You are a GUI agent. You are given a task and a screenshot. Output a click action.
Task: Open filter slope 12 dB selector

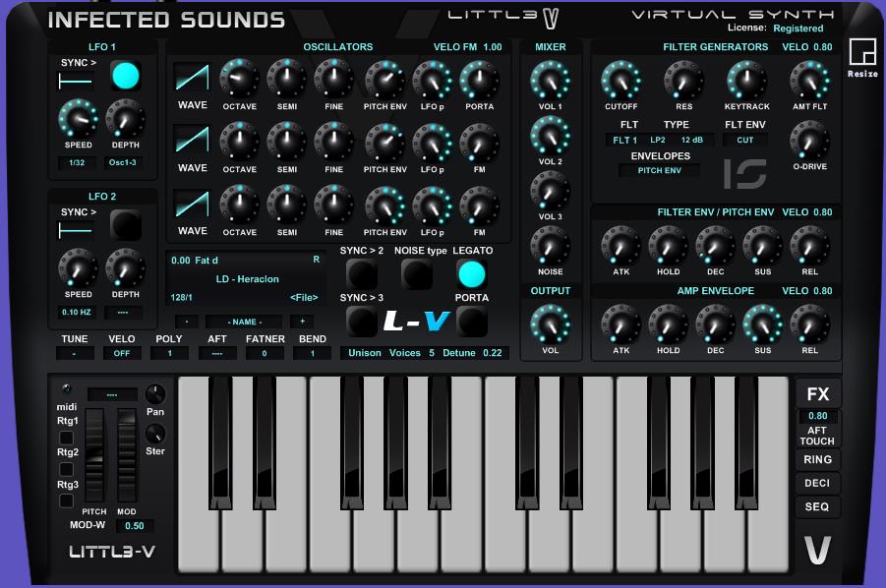click(x=691, y=140)
